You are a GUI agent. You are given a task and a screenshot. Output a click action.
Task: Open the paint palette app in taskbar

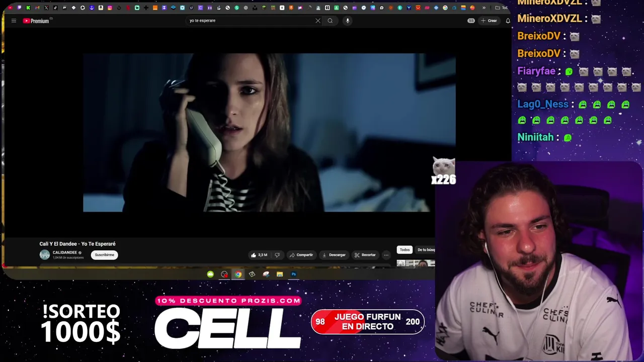266,274
